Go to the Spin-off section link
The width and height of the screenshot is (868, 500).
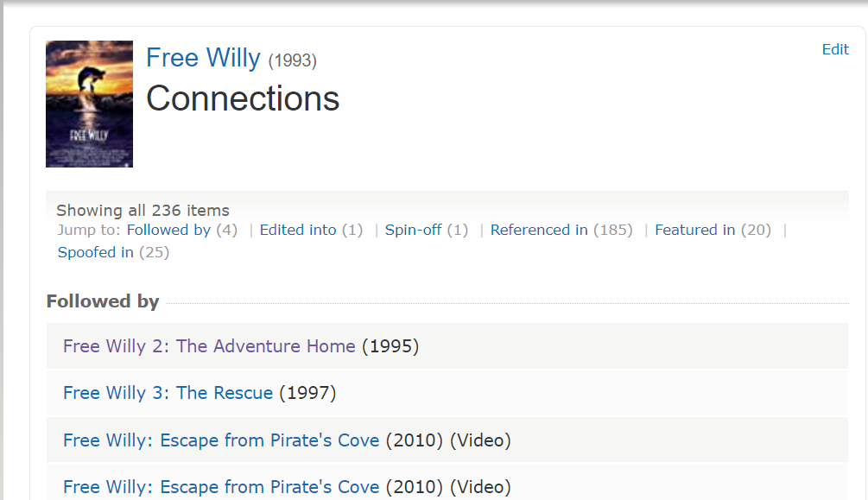[x=413, y=230]
